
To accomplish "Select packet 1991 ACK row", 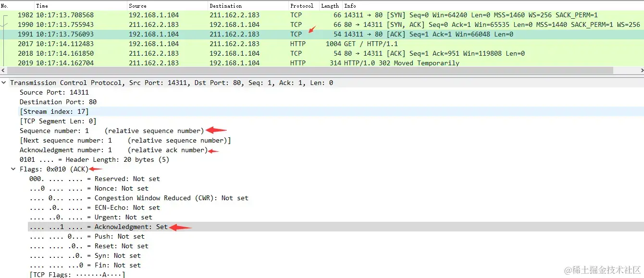I will [x=322, y=34].
